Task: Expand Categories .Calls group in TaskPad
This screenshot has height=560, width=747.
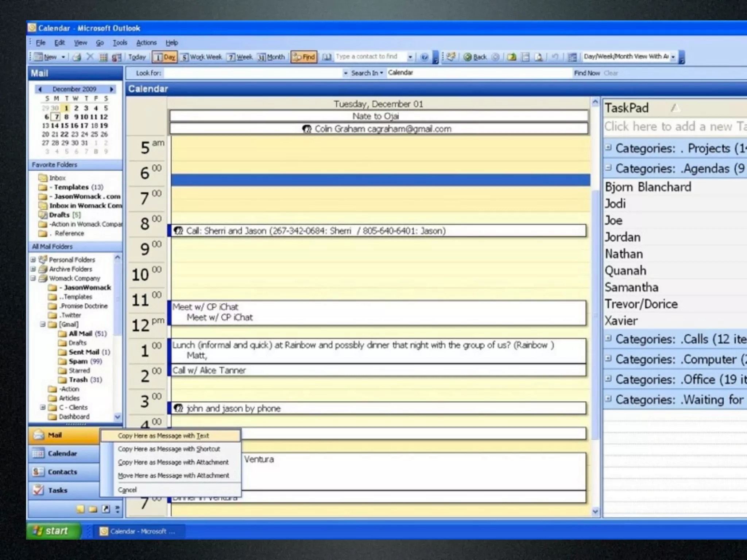Action: (608, 338)
